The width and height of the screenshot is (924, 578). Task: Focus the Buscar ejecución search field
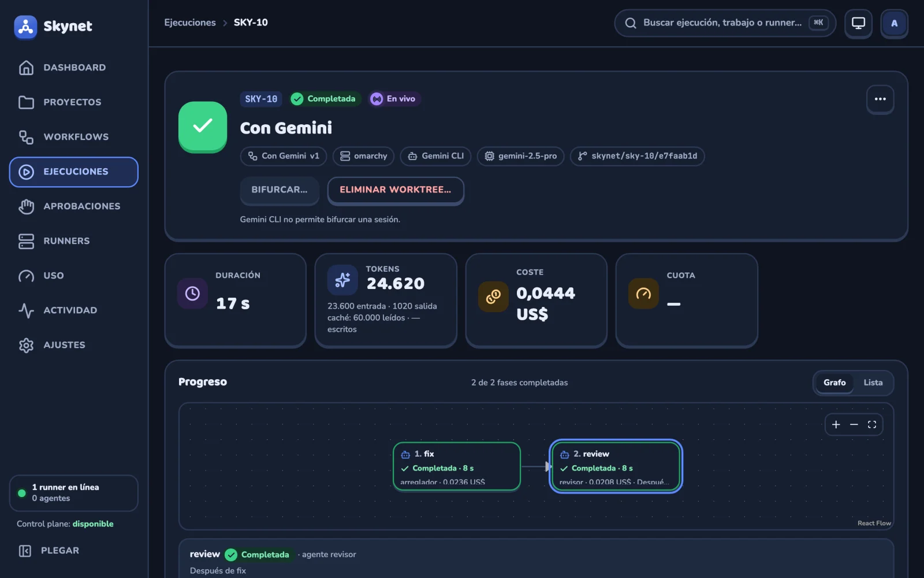725,23
